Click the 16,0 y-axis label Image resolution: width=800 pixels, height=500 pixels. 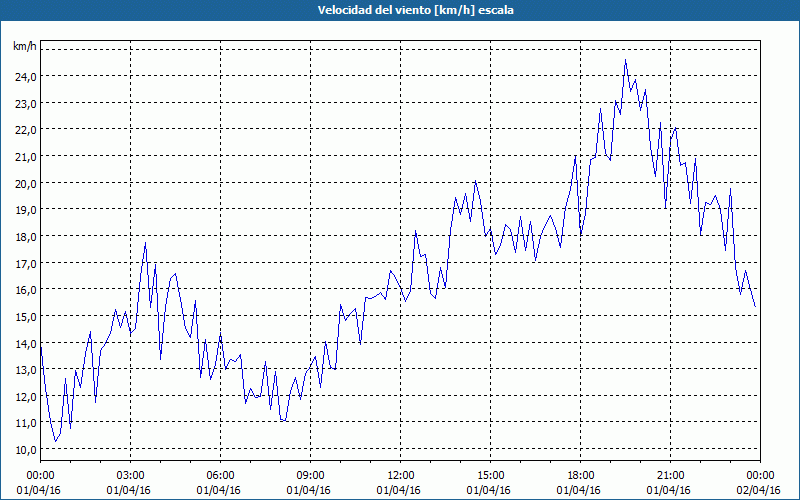click(x=26, y=290)
